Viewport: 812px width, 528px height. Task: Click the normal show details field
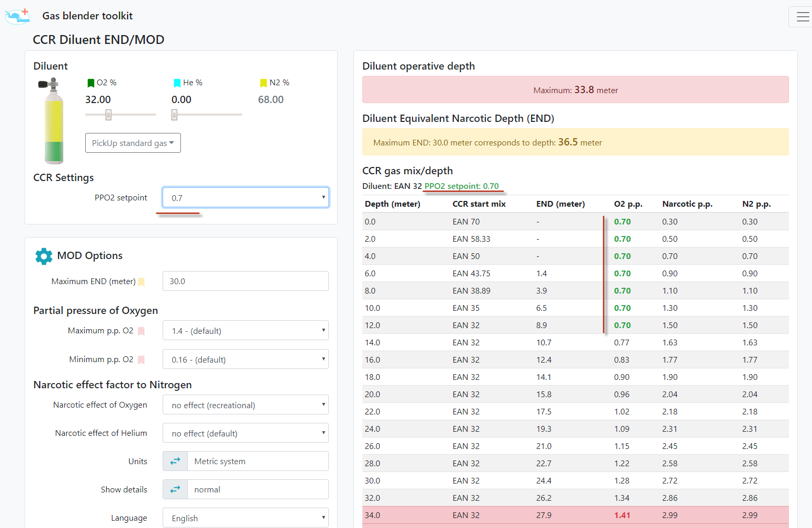pyautogui.click(x=258, y=489)
